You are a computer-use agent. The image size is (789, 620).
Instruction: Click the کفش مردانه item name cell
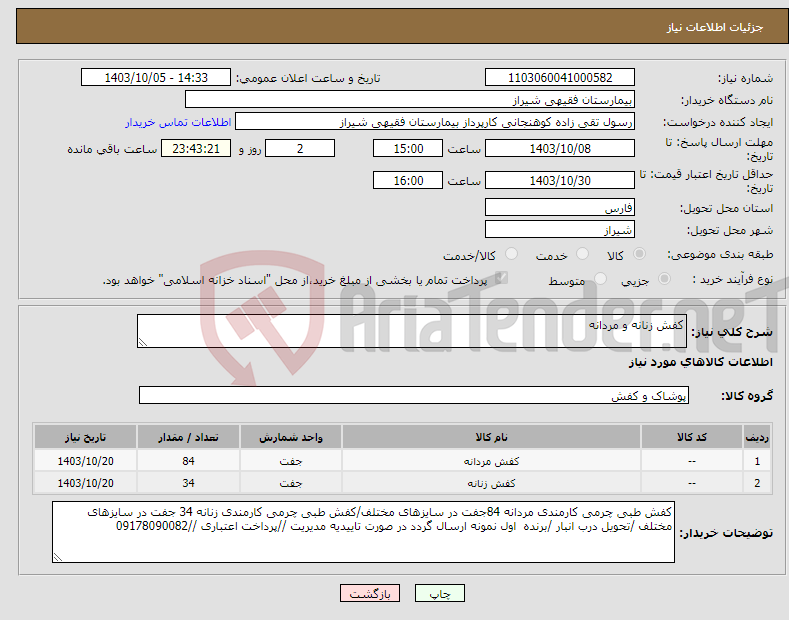pos(491,461)
